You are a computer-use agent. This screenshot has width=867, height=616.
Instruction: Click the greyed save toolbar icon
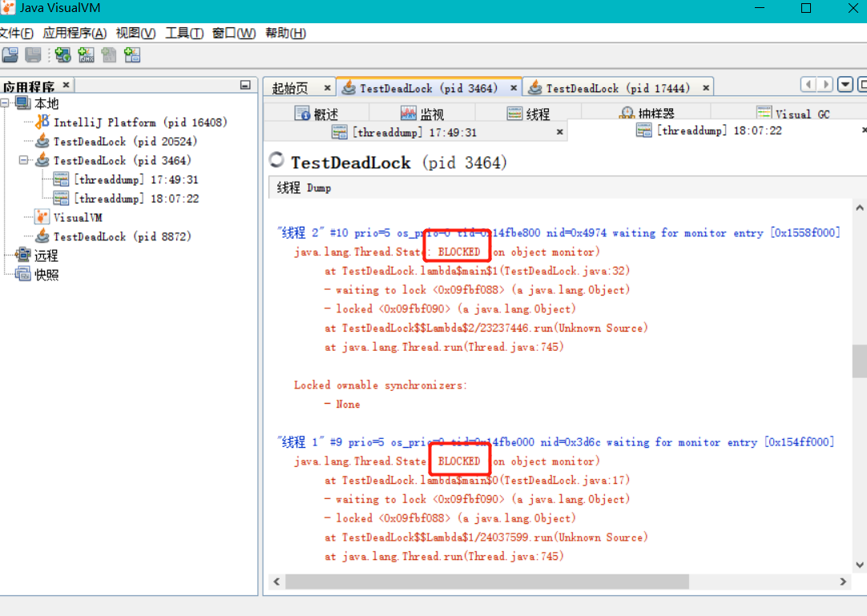pos(33,54)
